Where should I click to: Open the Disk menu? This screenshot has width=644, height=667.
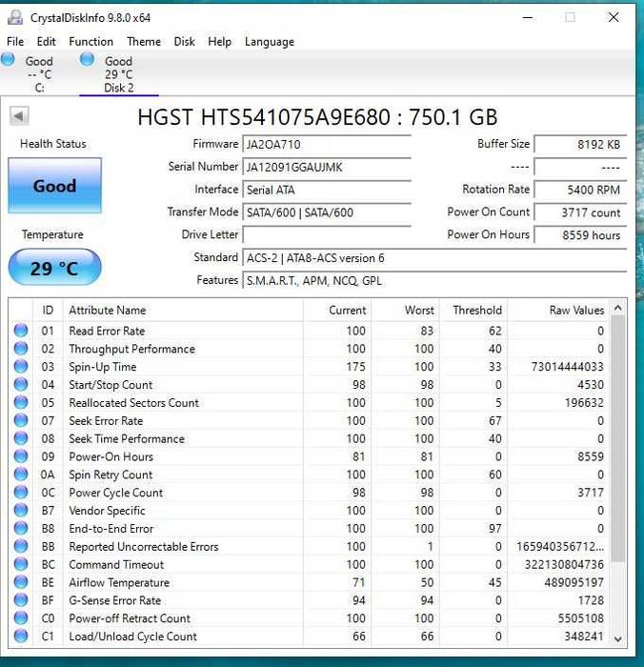pyautogui.click(x=184, y=42)
